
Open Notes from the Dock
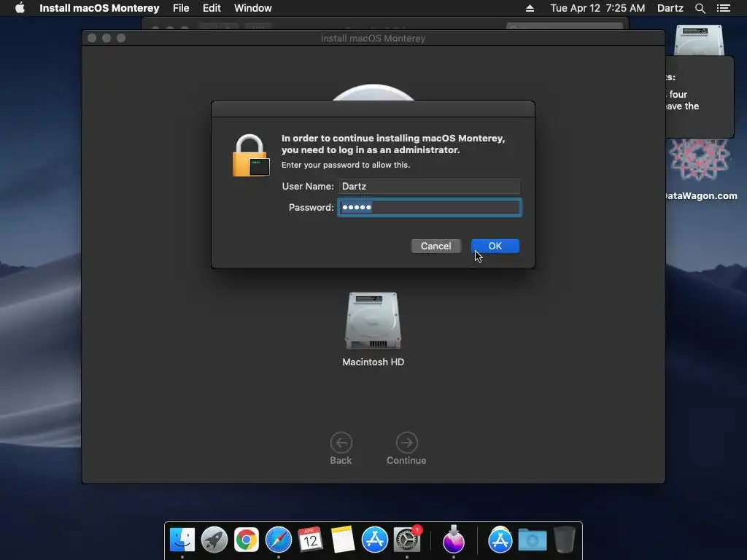343,540
